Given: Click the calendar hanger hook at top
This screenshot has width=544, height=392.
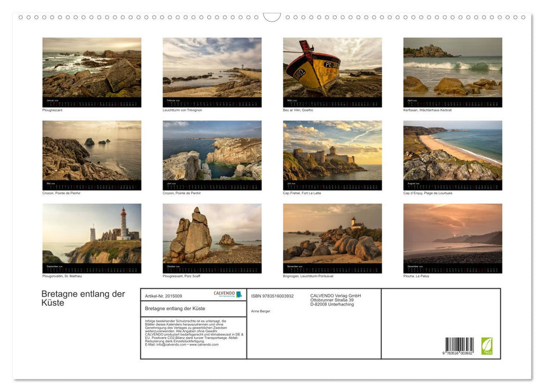Looking at the screenshot, I should click(x=272, y=17).
